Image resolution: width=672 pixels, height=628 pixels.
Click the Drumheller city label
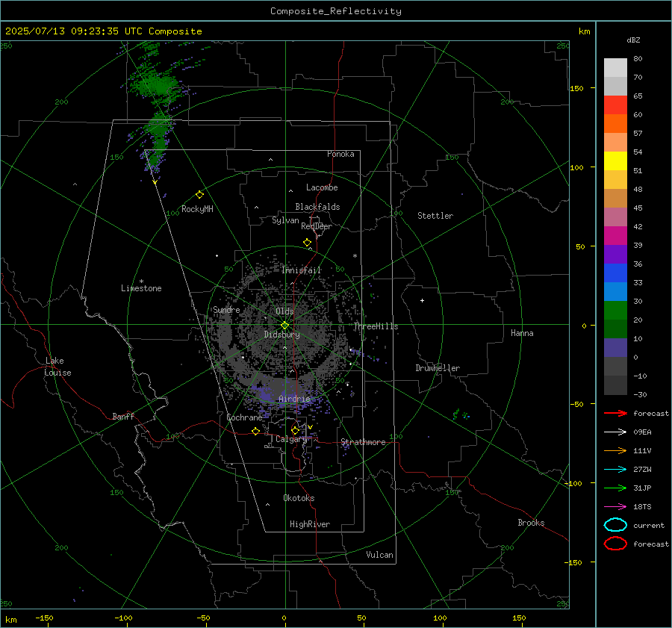(438, 368)
